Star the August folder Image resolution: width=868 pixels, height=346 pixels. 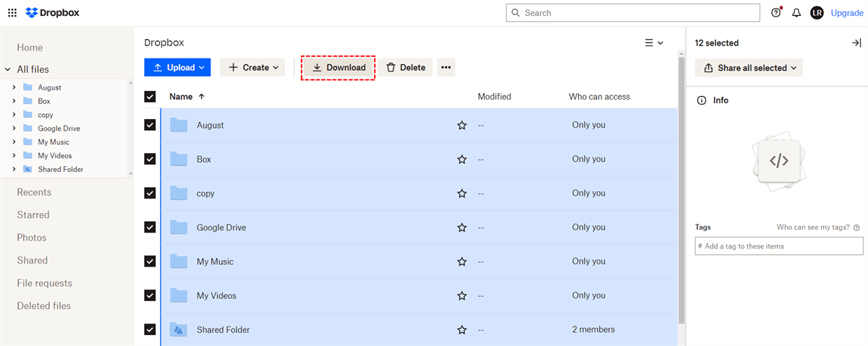462,126
